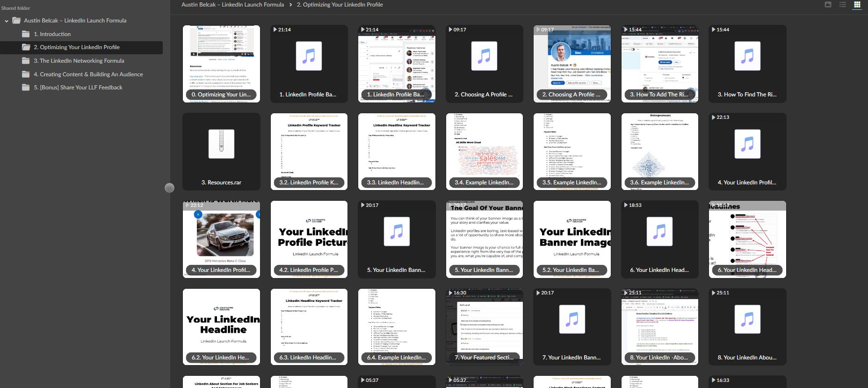The height and width of the screenshot is (388, 868).
Task: Open video '7. Your Featured Secti...'
Action: [485, 327]
